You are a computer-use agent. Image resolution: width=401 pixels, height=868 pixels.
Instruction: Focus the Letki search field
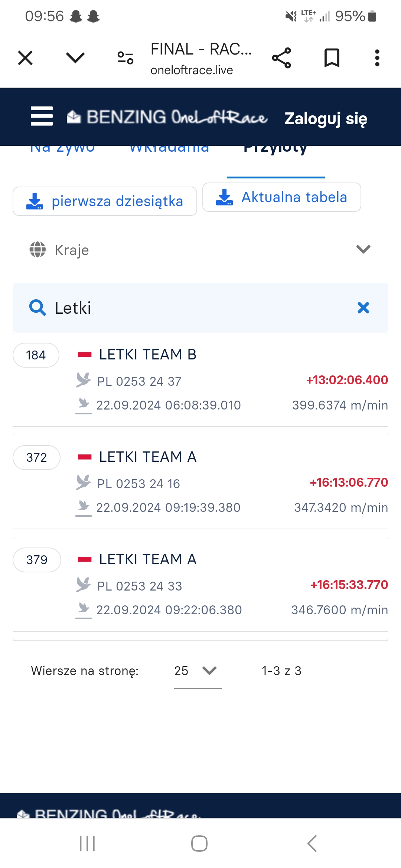pos(200,308)
